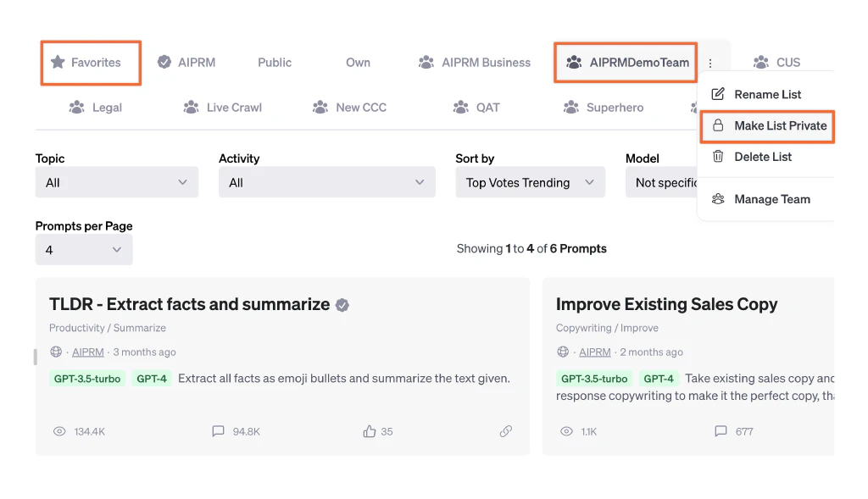This screenshot has width=868, height=499.
Task: Open the Legal list tab
Action: [95, 108]
